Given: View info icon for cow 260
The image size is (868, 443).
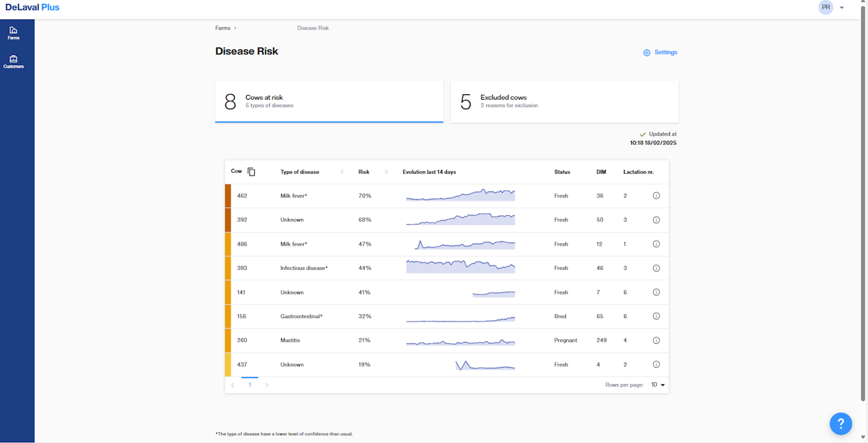Looking at the screenshot, I should coord(656,341).
